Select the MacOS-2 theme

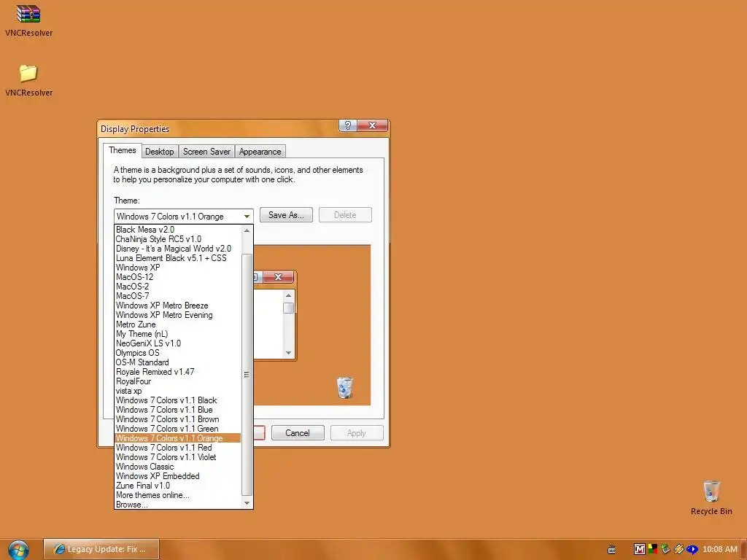coord(178,287)
